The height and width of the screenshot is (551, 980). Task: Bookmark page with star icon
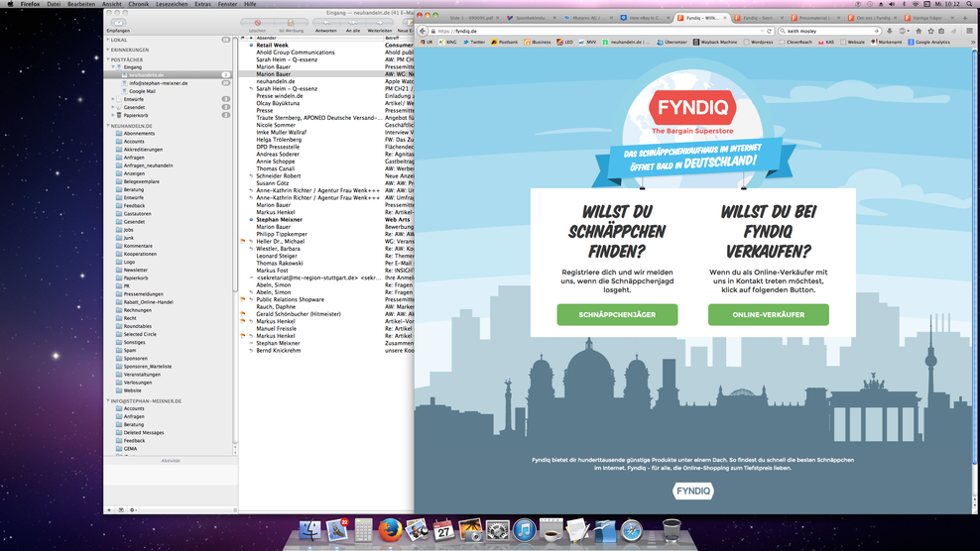[x=930, y=31]
